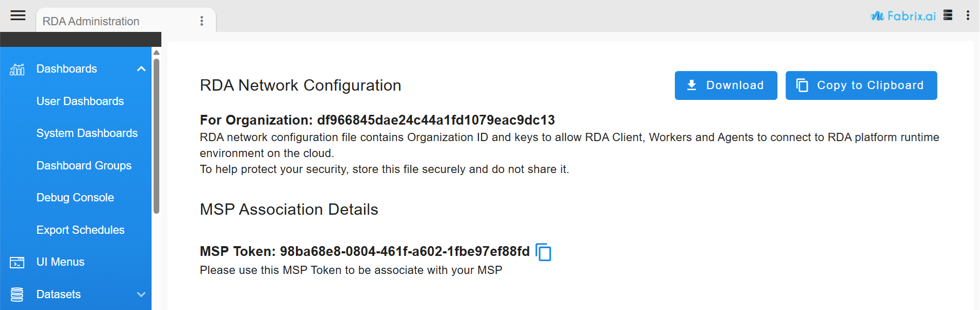Open the top-right vertical dots menu
980x310 pixels.
(x=968, y=15)
